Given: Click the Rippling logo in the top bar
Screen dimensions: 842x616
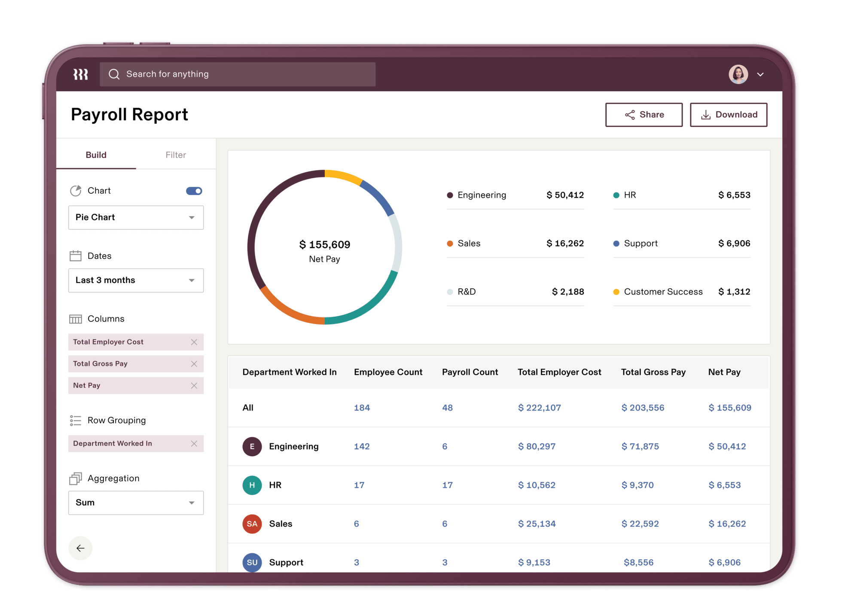Looking at the screenshot, I should point(80,74).
